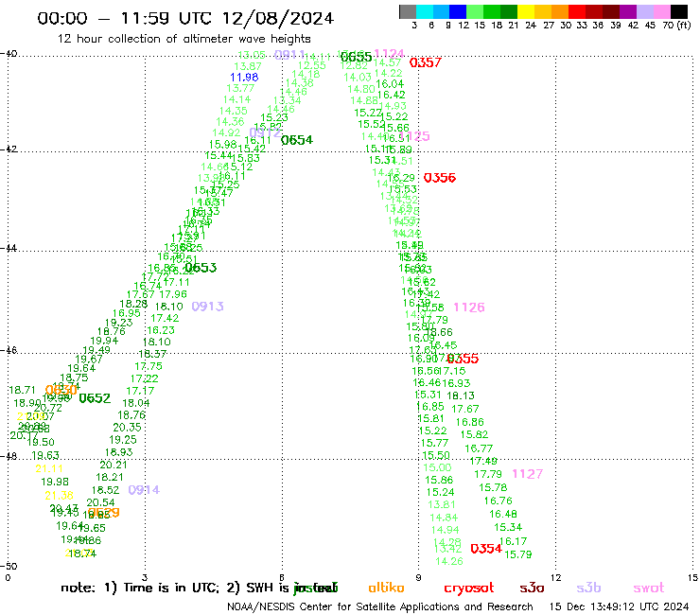Click the wave height value 12.55

coord(312,65)
